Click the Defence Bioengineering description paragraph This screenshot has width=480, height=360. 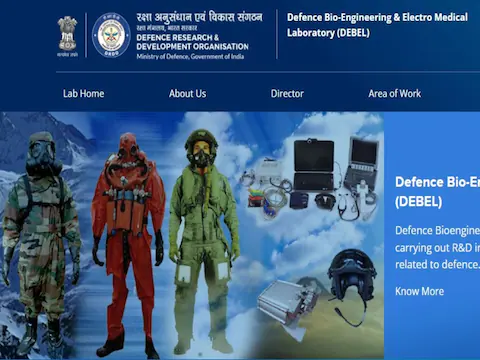[437, 248]
